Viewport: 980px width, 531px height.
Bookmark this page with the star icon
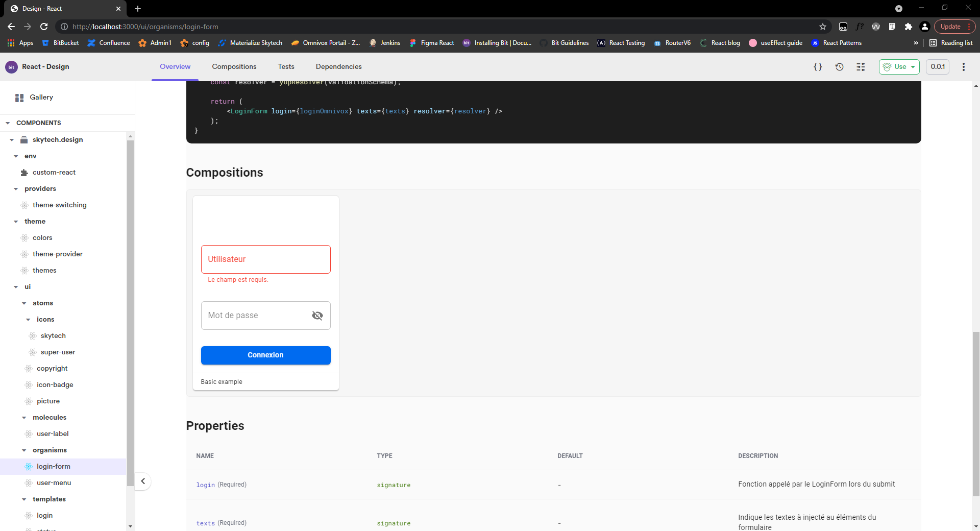[823, 27]
